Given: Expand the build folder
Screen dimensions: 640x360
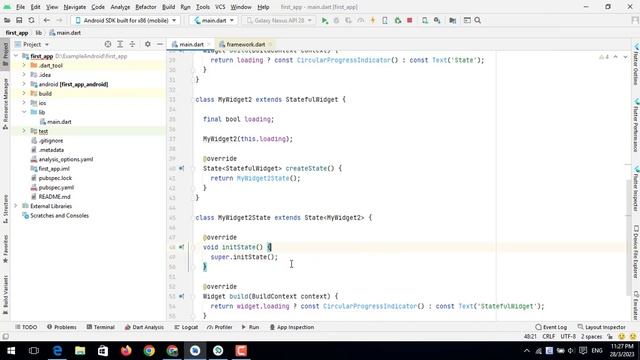Looking at the screenshot, I should pos(24,93).
